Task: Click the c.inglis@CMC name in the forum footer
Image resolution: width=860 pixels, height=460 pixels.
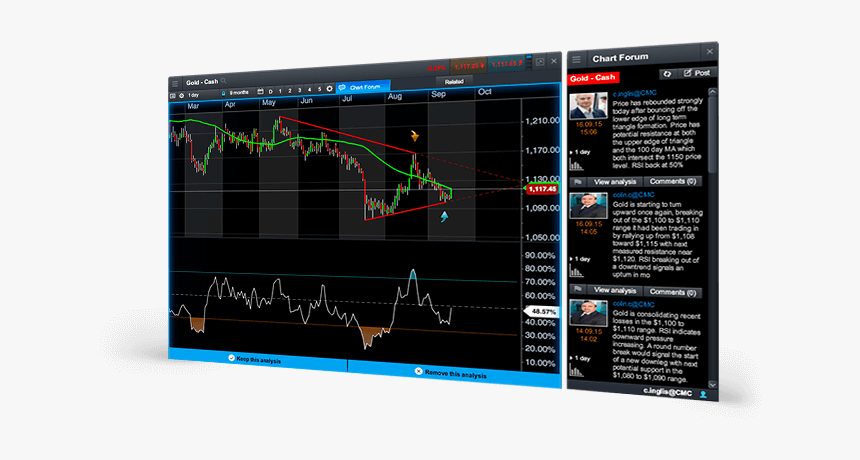Action: click(667, 392)
